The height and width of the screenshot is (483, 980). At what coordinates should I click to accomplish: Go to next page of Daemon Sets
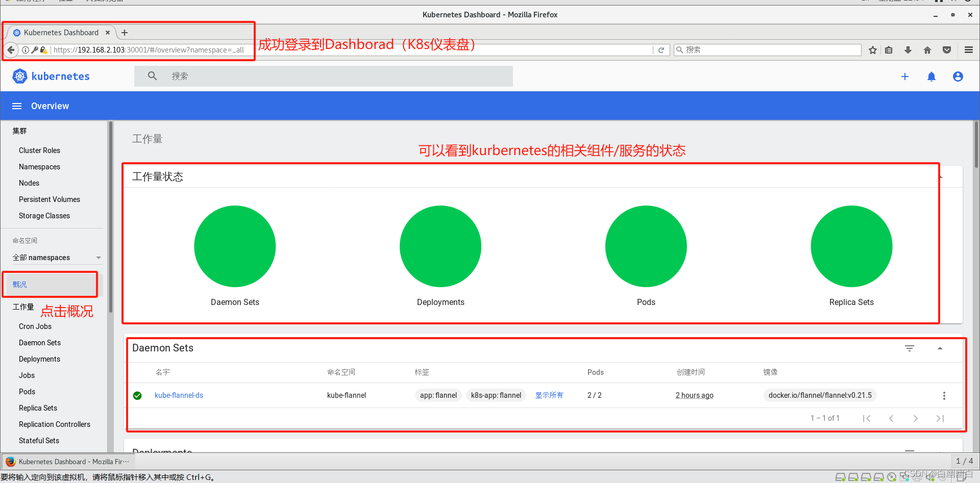(x=916, y=418)
